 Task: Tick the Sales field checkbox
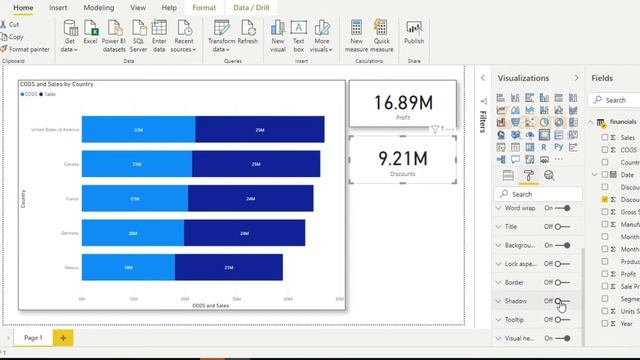[x=605, y=138]
